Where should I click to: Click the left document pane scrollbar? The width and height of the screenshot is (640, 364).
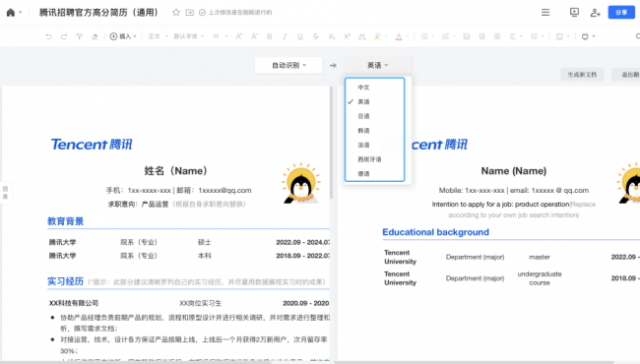(x=331, y=143)
